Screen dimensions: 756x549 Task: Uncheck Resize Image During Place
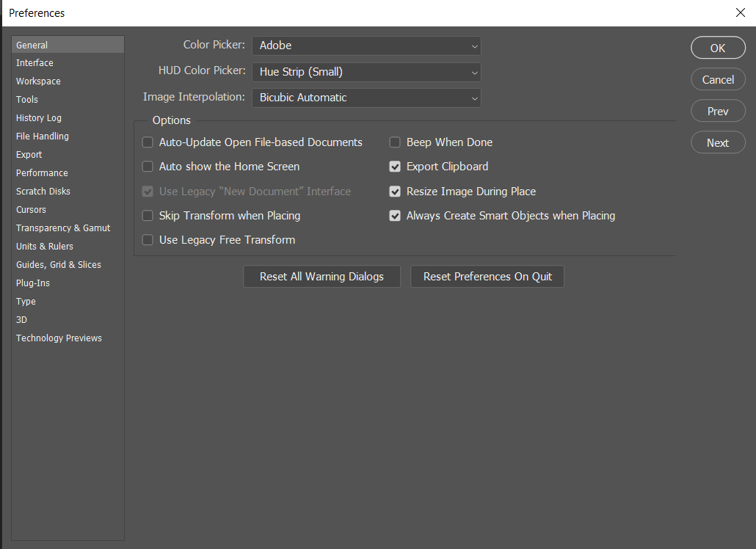click(x=395, y=191)
